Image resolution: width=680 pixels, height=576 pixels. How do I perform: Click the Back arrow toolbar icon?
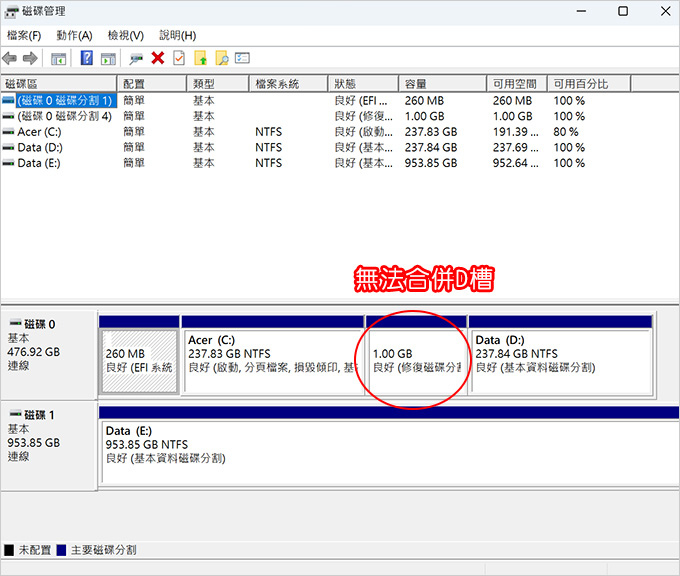10,58
